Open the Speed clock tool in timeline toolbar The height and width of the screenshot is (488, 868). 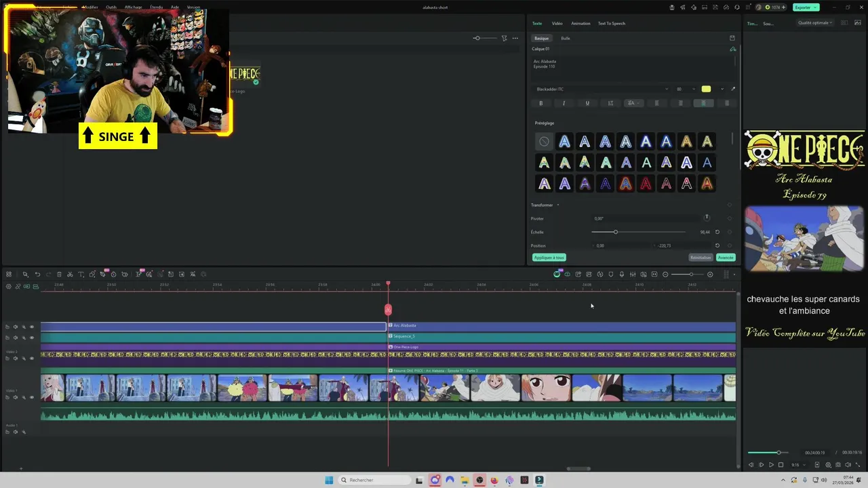(x=113, y=274)
